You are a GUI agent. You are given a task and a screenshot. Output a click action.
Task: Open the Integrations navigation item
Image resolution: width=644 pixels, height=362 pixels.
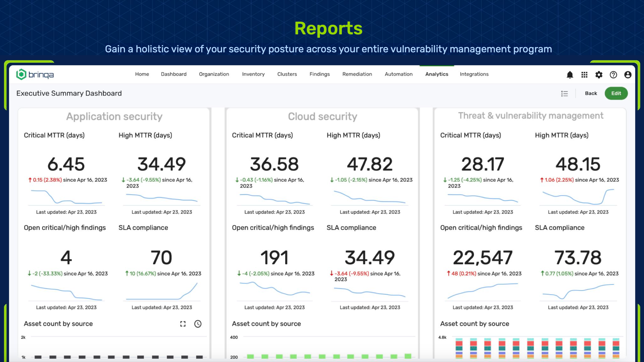tap(474, 74)
